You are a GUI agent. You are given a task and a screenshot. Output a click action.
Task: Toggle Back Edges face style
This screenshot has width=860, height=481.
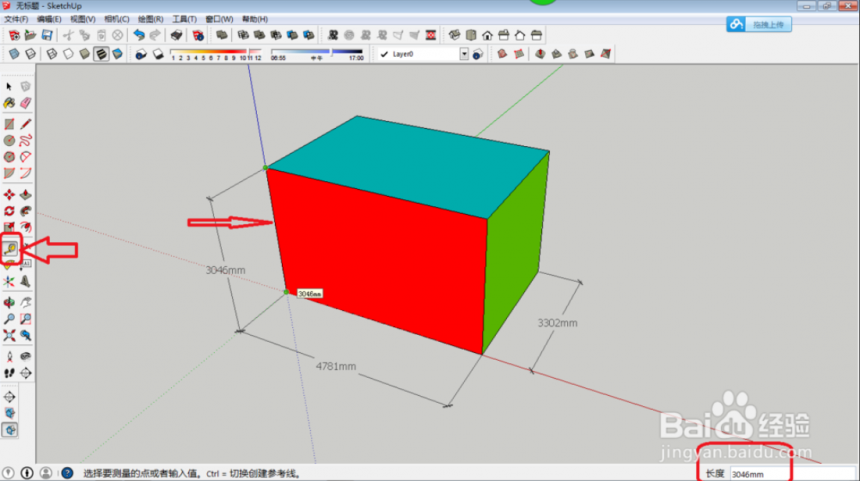point(31,54)
